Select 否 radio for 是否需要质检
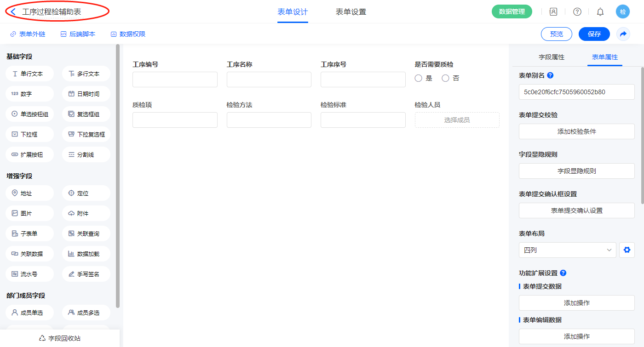The height and width of the screenshot is (347, 644). (x=445, y=79)
